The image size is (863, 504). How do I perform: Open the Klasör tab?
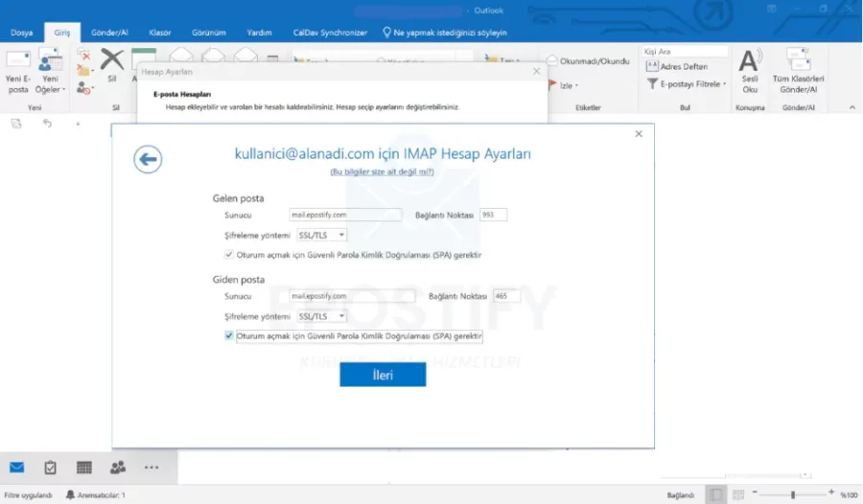159,33
